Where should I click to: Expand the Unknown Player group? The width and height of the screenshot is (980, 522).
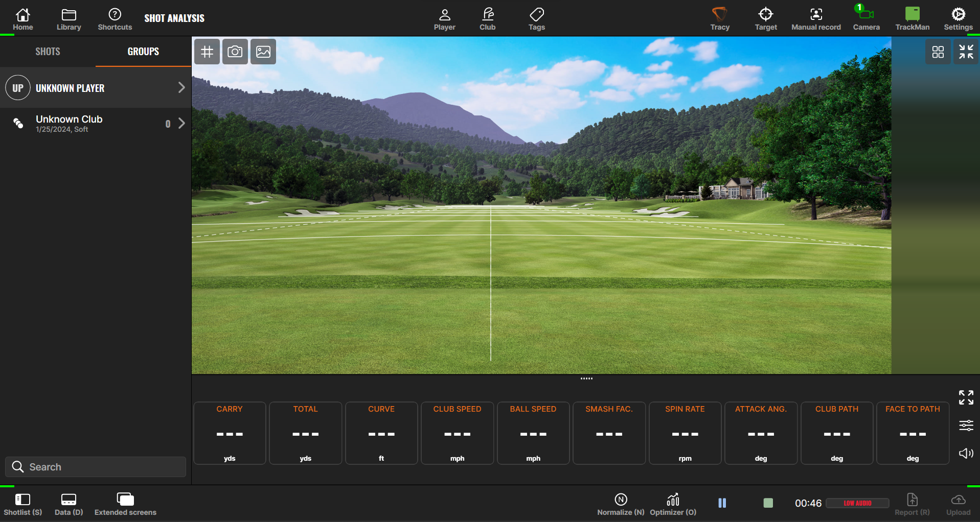pos(181,87)
